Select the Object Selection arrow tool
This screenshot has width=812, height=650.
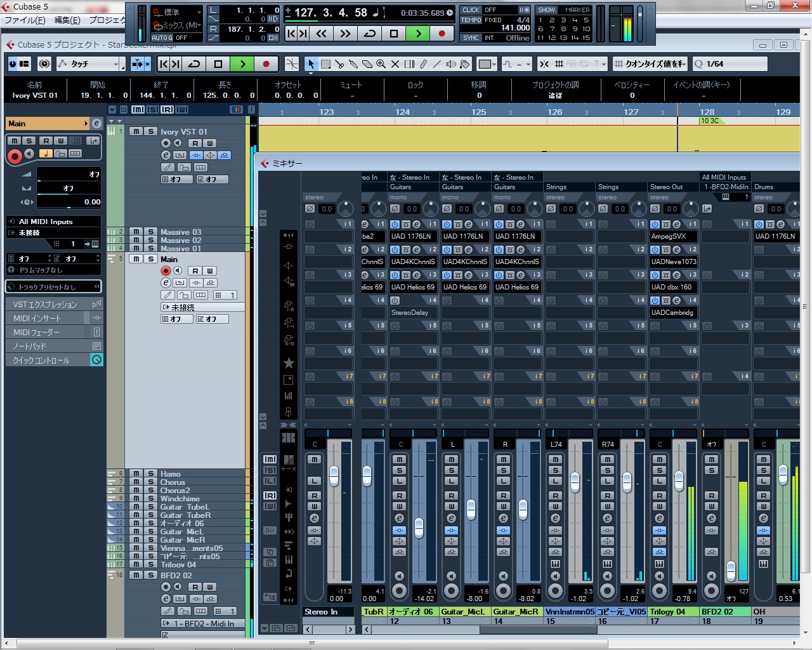coord(310,64)
